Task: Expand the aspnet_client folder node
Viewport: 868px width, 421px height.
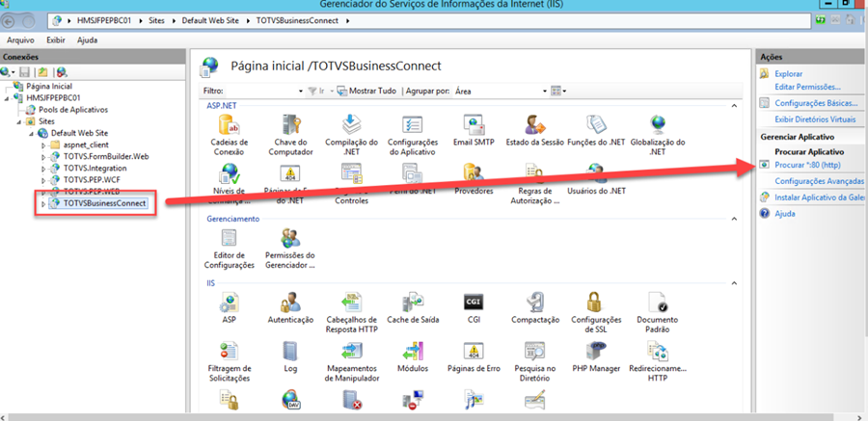Action: 44,145
